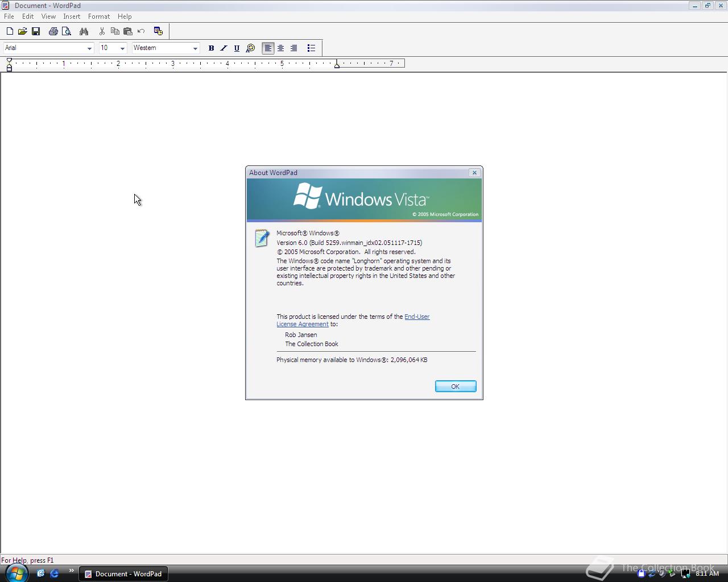Toggle Underline formatting

tap(237, 48)
